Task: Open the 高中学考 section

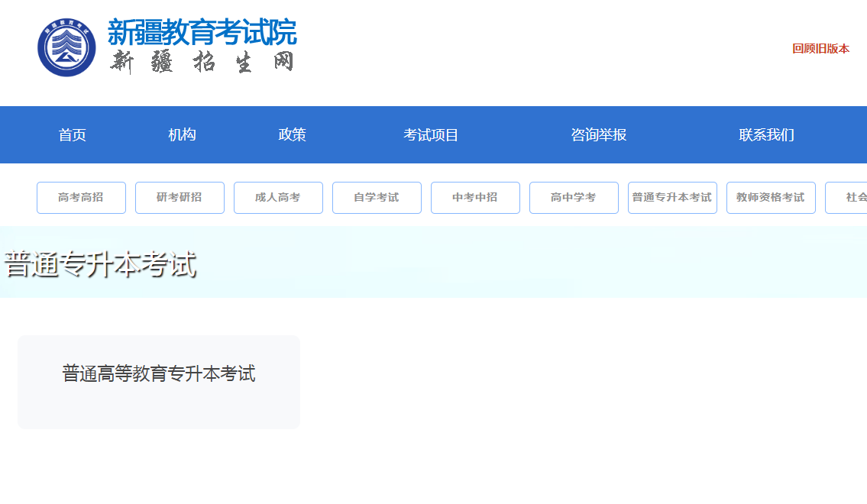Action: (574, 197)
